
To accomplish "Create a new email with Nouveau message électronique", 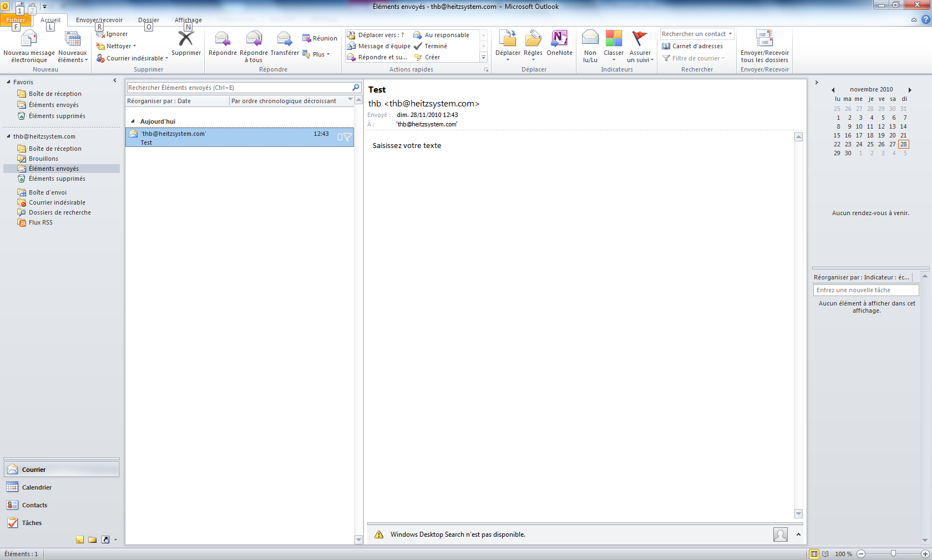I will point(29,47).
